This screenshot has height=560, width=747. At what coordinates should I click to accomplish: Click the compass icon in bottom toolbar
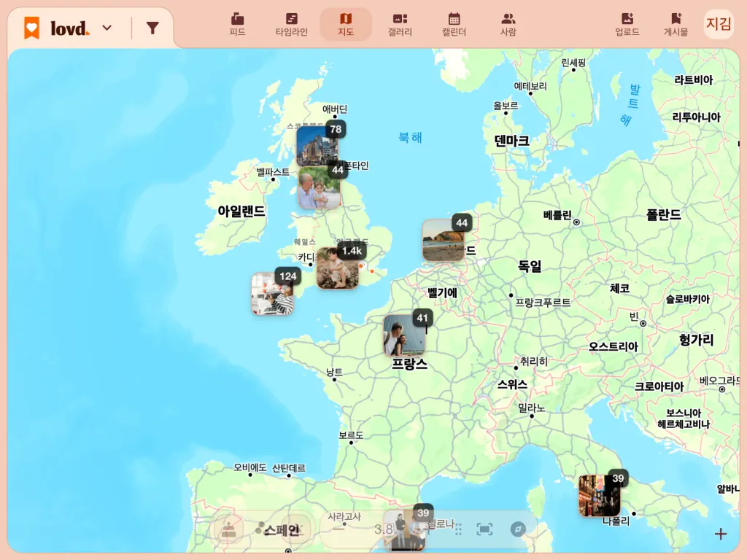click(518, 529)
